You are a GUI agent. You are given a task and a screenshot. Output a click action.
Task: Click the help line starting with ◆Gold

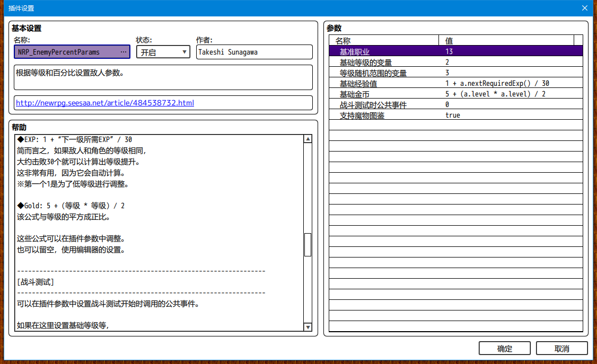[71, 206]
